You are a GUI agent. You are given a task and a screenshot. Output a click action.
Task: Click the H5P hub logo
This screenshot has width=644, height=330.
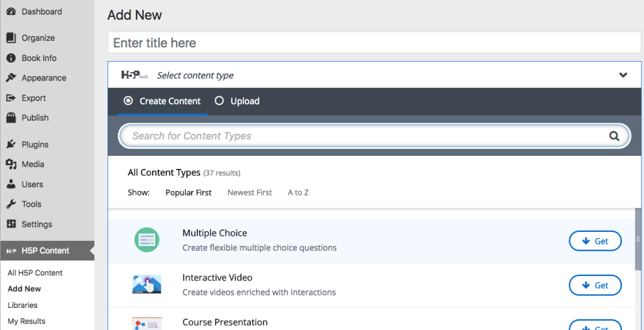(x=135, y=75)
